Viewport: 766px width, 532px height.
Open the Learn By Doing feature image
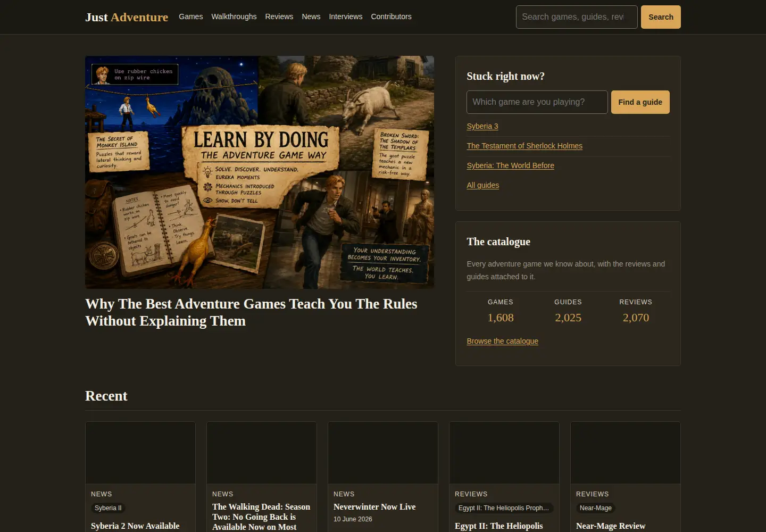(x=260, y=172)
